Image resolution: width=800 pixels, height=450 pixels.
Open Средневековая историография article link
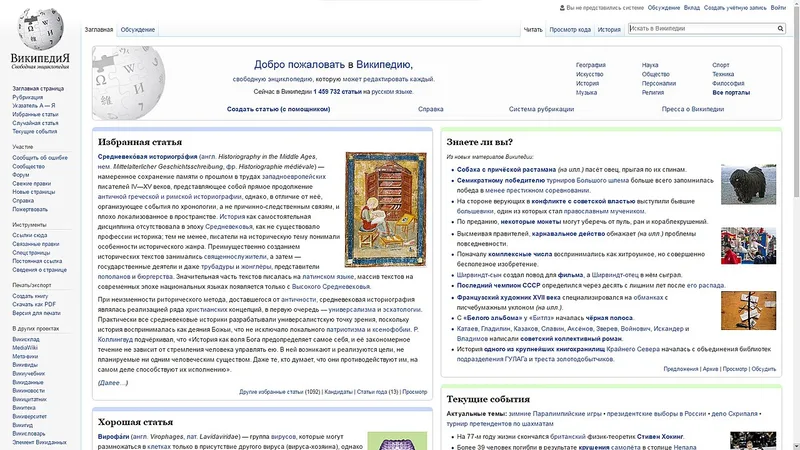(x=147, y=157)
